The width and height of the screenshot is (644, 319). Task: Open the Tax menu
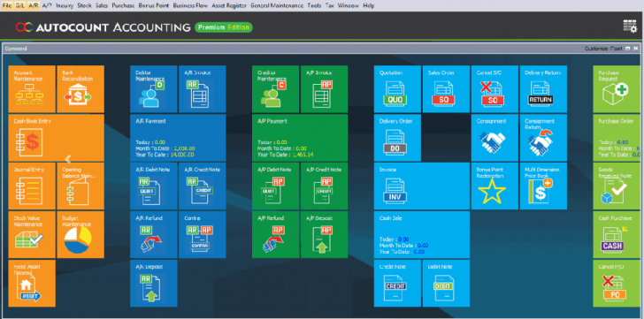pos(330,5)
